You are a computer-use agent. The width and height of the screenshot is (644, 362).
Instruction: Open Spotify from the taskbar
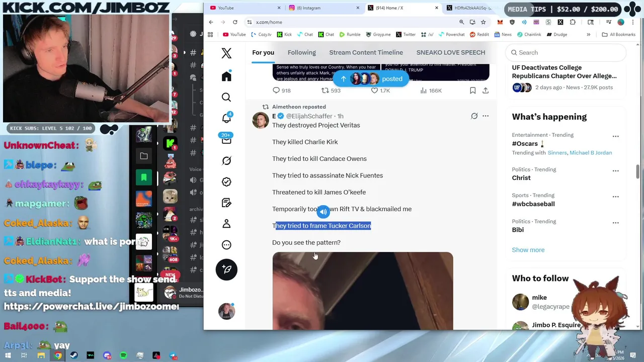click(x=123, y=355)
